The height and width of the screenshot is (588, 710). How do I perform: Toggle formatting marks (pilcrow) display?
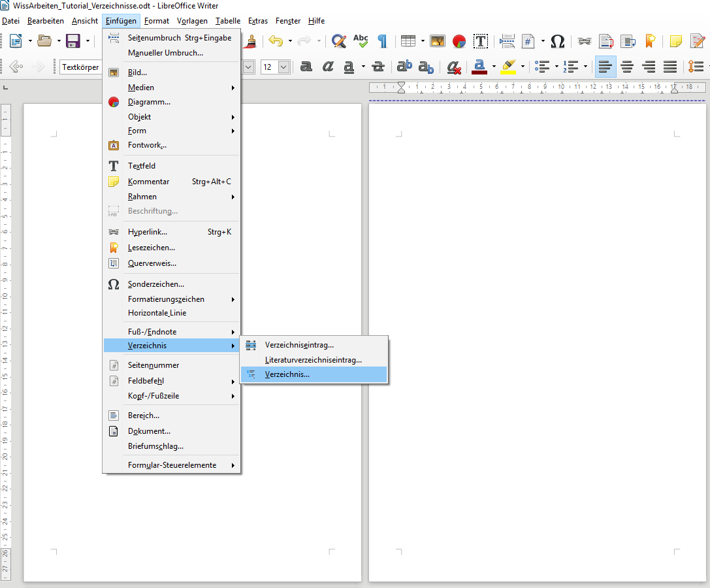coord(382,41)
